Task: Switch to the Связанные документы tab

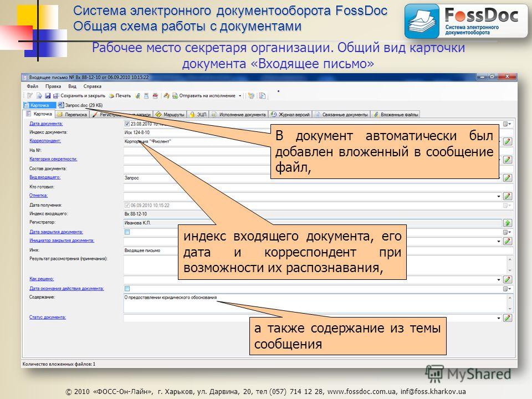Action: click(341, 115)
